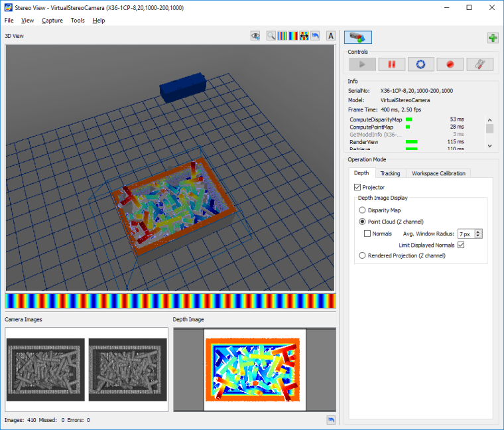Open settings with the wrench tools button
This screenshot has width=504, height=430.
point(479,64)
